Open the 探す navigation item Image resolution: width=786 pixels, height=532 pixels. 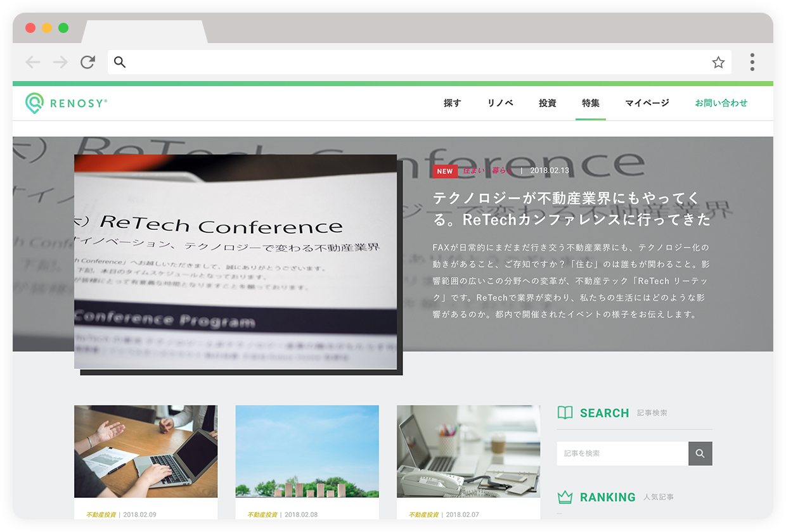(453, 103)
